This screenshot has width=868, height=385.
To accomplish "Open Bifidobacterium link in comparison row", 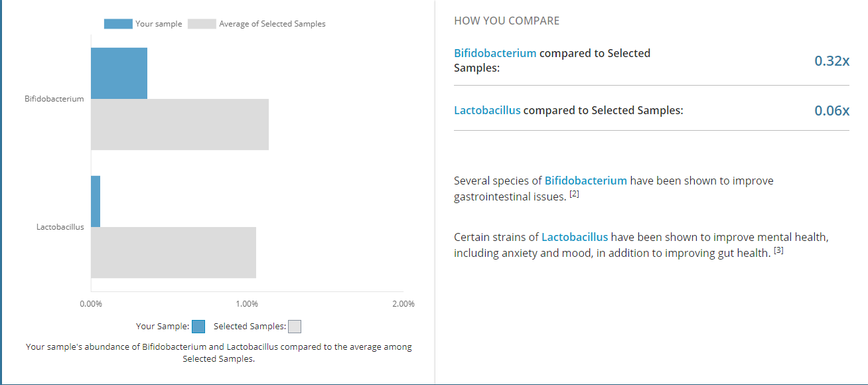I will pos(495,53).
